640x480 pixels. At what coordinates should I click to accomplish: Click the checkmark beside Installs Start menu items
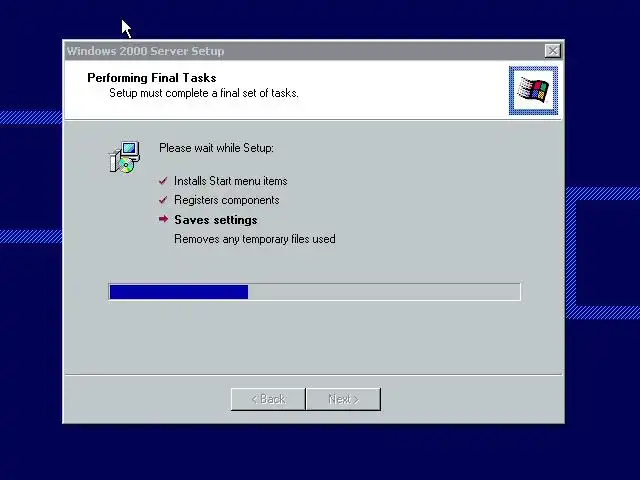(163, 180)
